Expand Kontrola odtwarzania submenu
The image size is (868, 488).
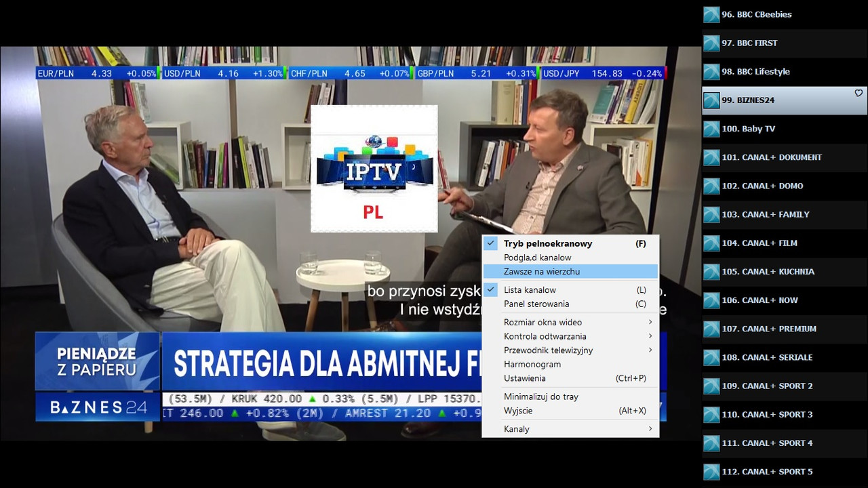[x=570, y=336]
